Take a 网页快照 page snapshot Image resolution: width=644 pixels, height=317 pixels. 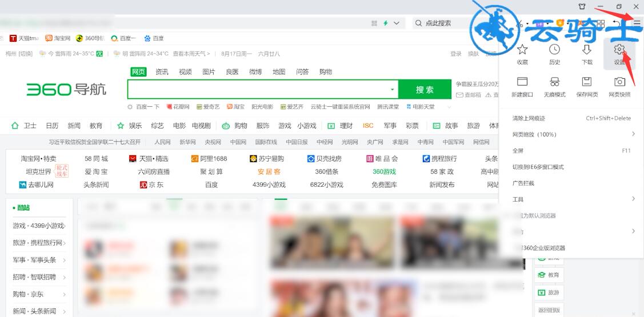tap(619, 82)
